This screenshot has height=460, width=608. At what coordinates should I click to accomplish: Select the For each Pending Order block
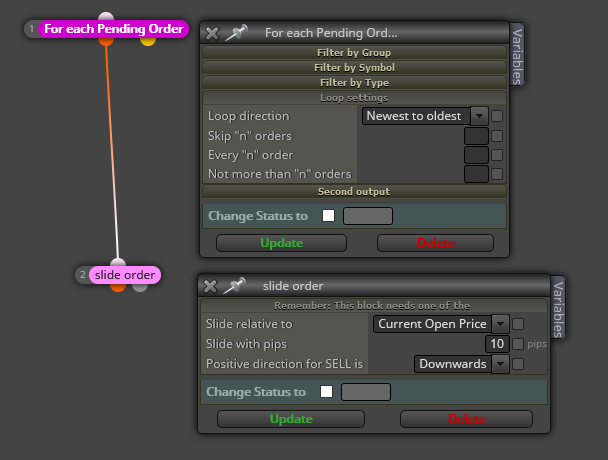[x=113, y=29]
